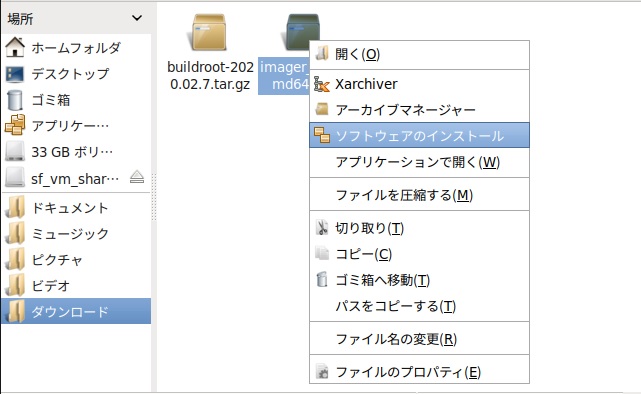
Task: Click the desktop monitor icon
Action: pos(15,74)
